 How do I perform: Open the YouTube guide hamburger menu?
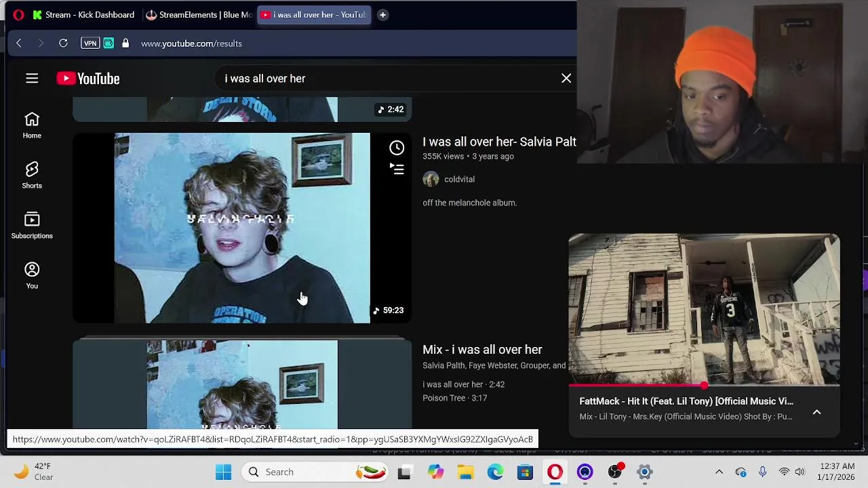[32, 79]
